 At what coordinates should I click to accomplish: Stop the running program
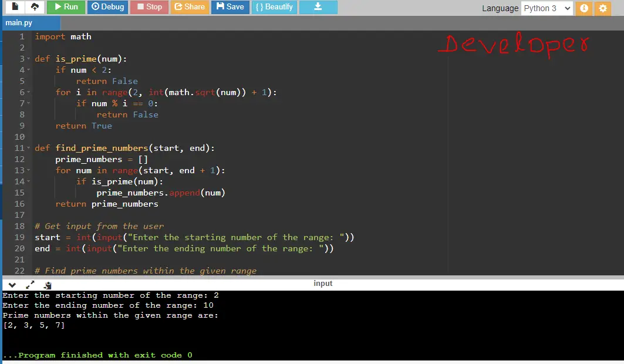[149, 7]
